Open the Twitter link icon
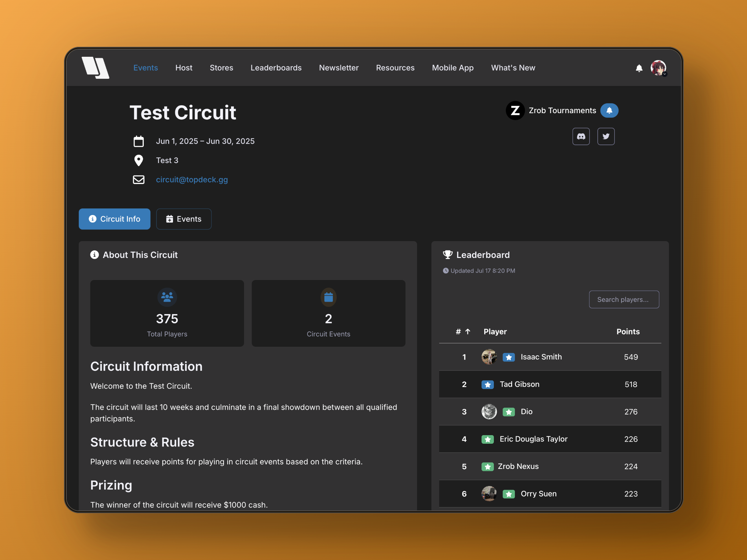747x560 pixels. (606, 137)
